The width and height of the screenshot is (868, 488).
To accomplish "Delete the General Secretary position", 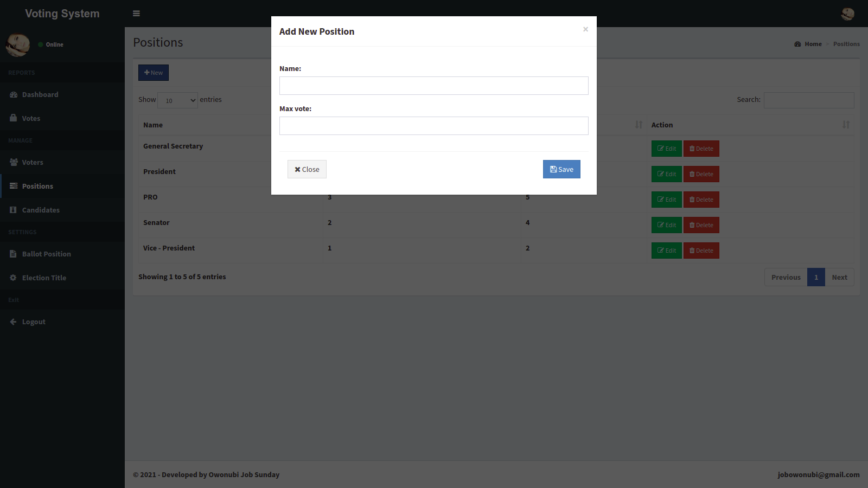I will (701, 149).
